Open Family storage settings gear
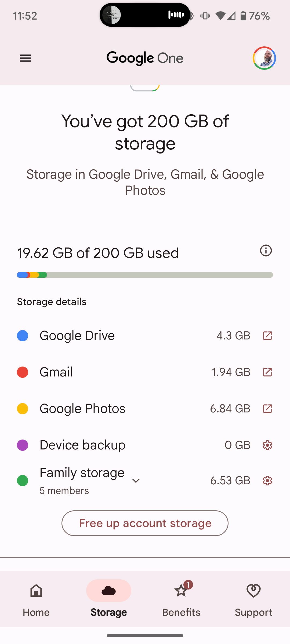This screenshot has height=644, width=290. [x=267, y=481]
